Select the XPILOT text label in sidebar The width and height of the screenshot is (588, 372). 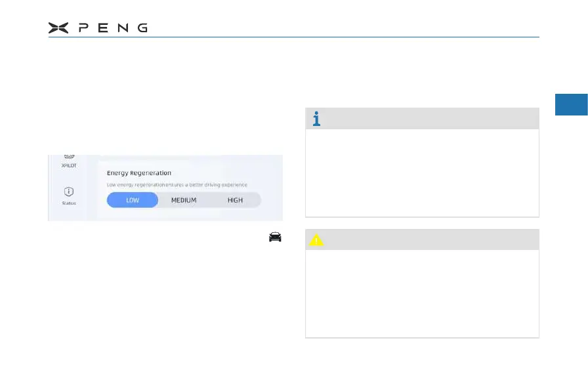69,166
